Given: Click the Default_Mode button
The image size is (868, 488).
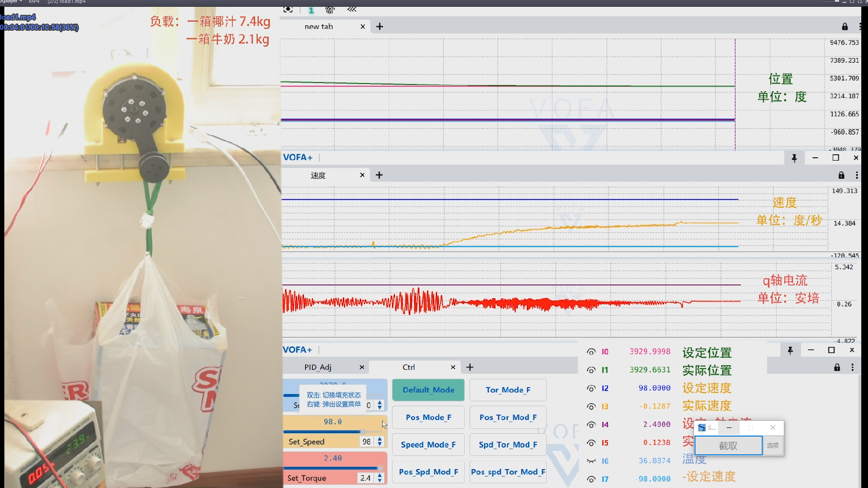Looking at the screenshot, I should (428, 390).
